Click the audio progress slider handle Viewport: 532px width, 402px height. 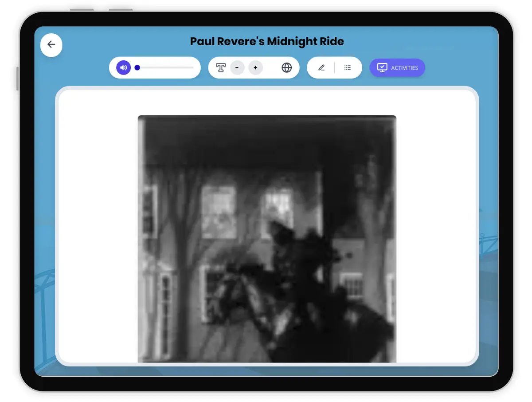(x=137, y=68)
